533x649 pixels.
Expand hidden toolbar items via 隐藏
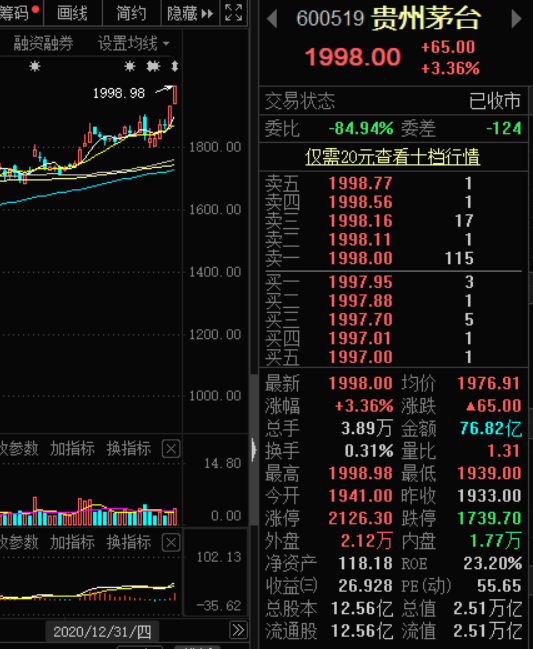click(x=190, y=13)
